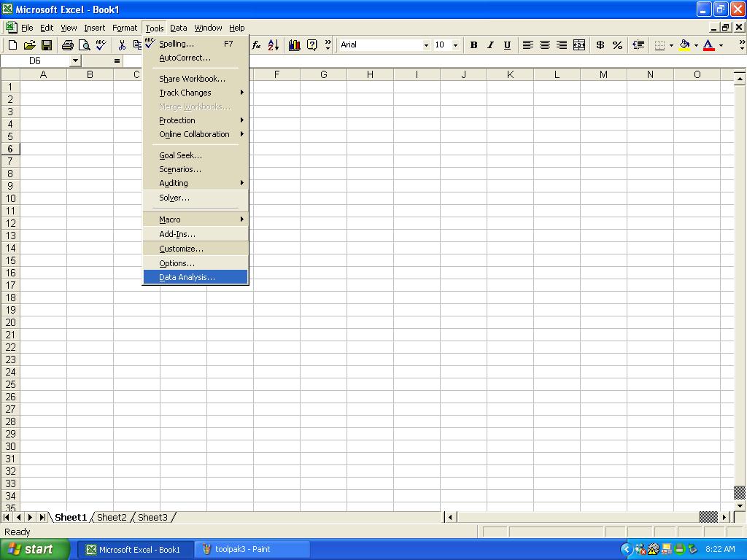The image size is (747, 560).
Task: Apply Currency Style dollar icon
Action: 600,45
